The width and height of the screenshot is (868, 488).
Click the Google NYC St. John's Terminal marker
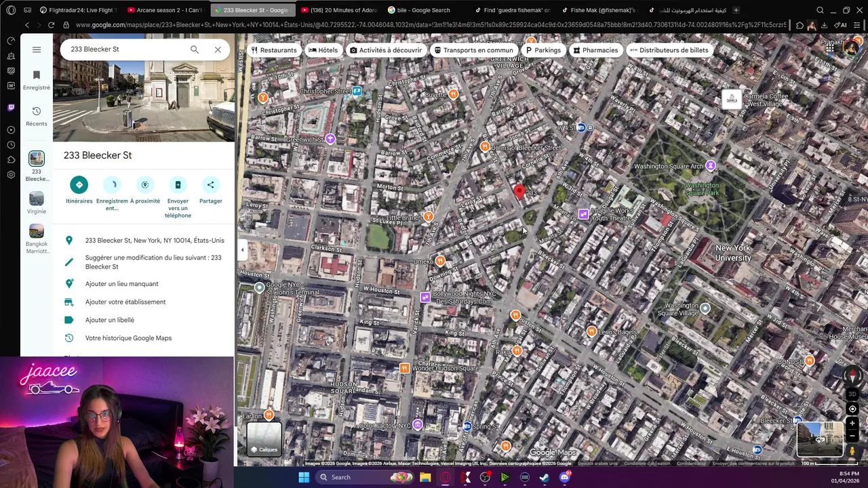click(x=259, y=288)
